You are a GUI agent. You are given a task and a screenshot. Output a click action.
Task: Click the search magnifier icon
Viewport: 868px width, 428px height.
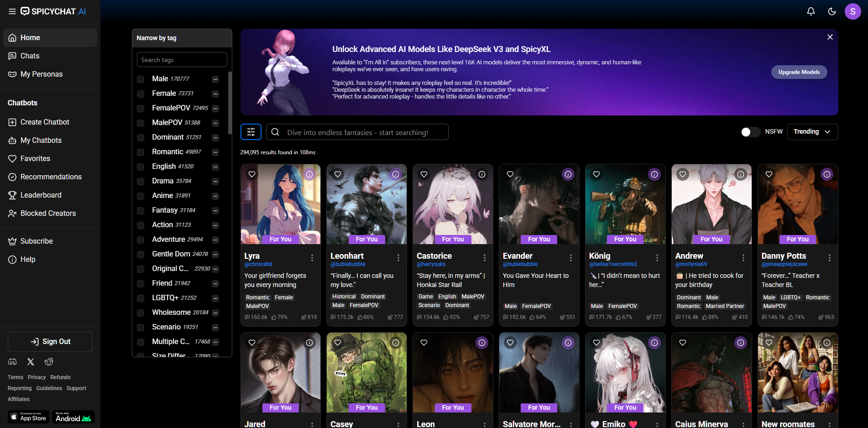tap(275, 132)
